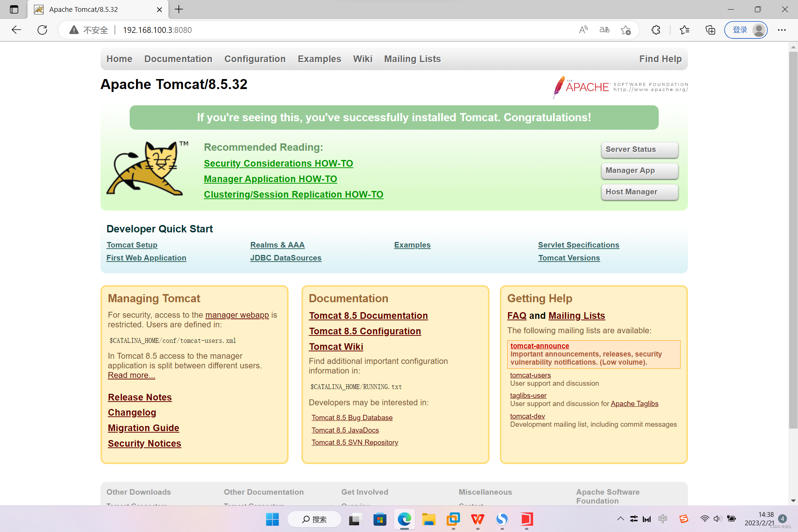Screen dimensions: 798x532
Task: Open a new browser tab
Action: tap(179, 9)
